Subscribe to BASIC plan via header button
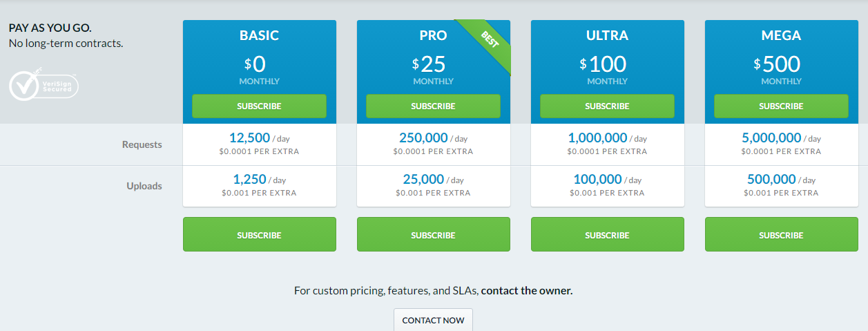 pos(259,106)
